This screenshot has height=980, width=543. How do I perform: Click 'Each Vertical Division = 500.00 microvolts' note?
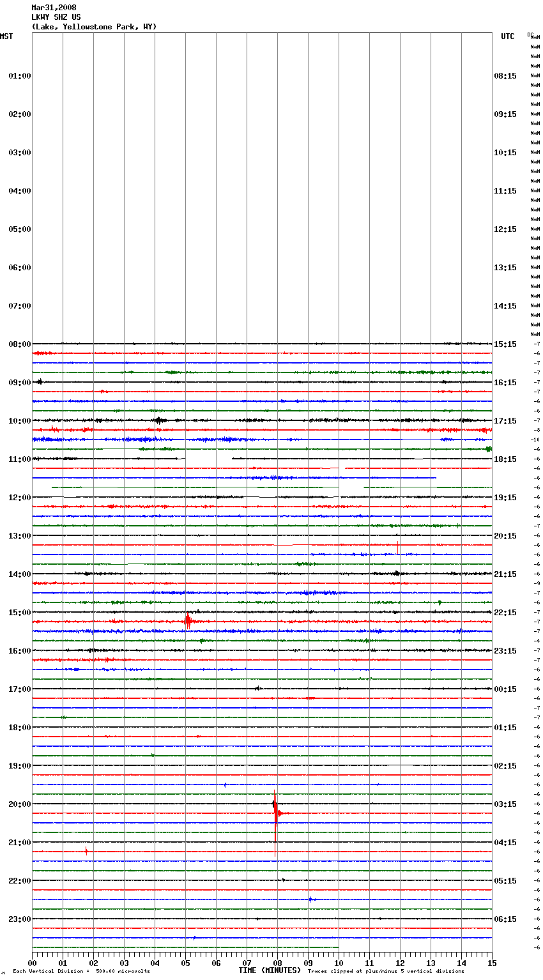81,972
